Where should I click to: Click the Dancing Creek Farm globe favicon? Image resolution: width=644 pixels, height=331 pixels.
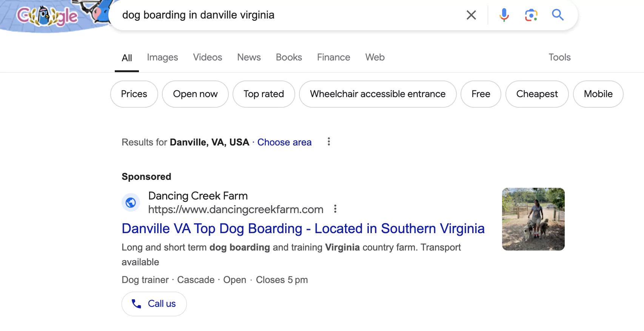click(x=131, y=203)
